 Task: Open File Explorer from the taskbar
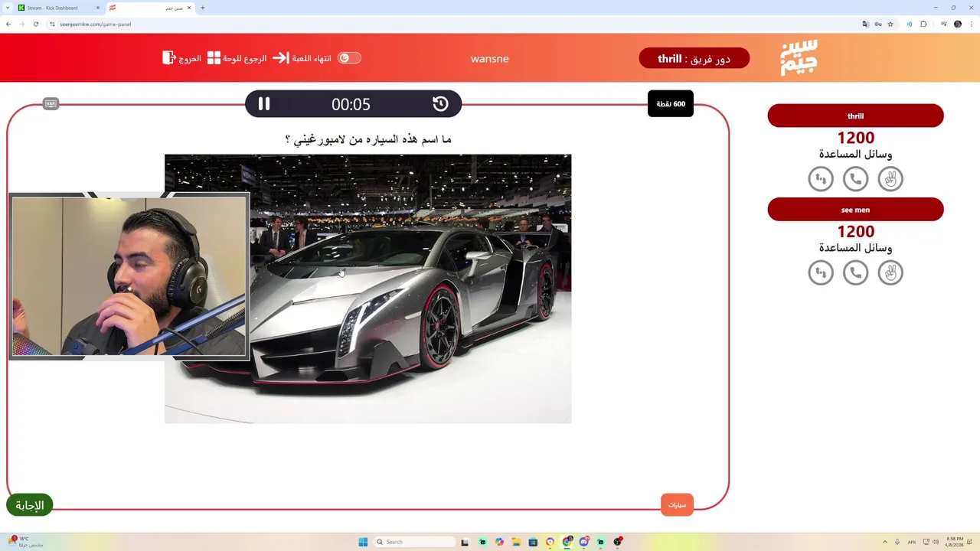point(516,542)
